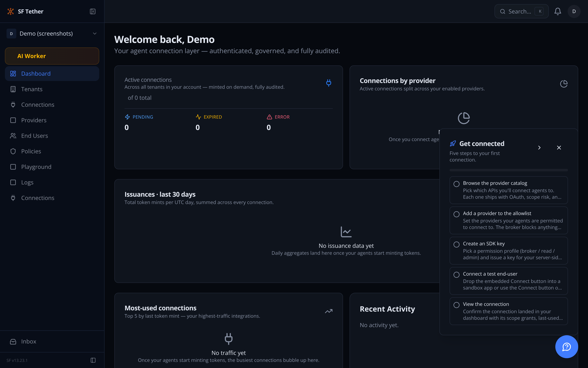Open Policies page
The image size is (588, 368).
point(52,151)
